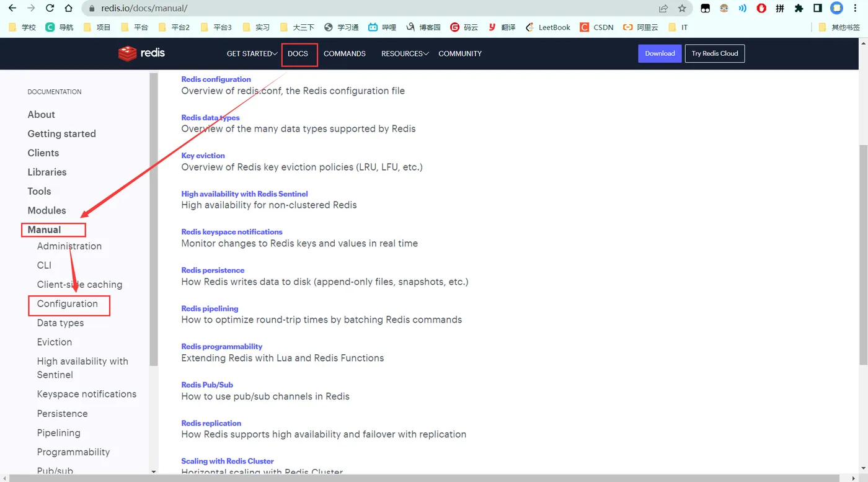Select Manual in the documentation sidebar
Image resolution: width=868 pixels, height=482 pixels.
pyautogui.click(x=44, y=230)
